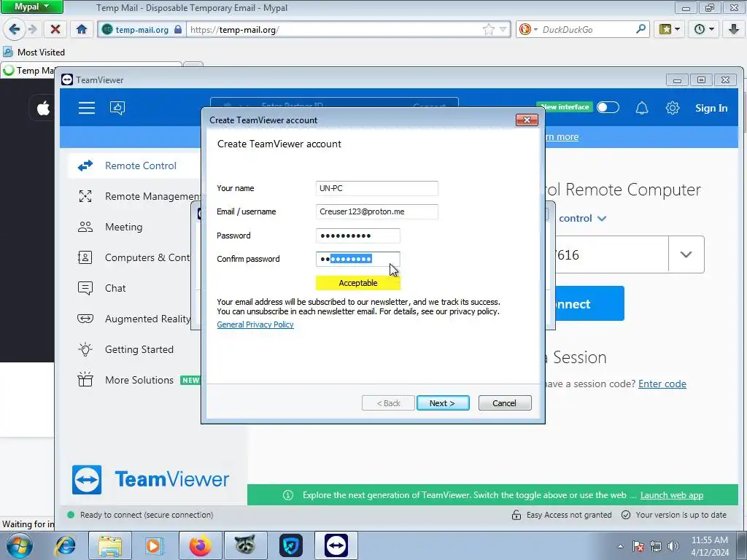Open Firefox from the taskbar
The height and width of the screenshot is (560, 747).
coord(201,545)
